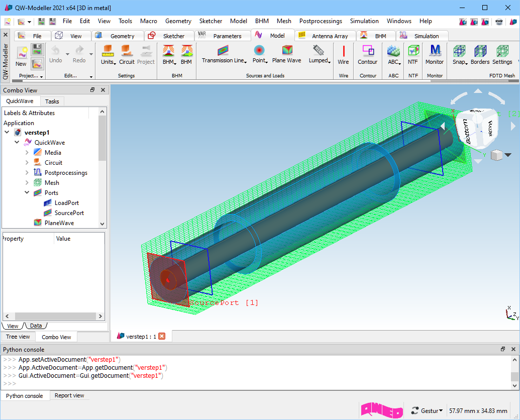Switch to the Simulation ribbon tab
The width and height of the screenshot is (520, 420).
pos(422,36)
